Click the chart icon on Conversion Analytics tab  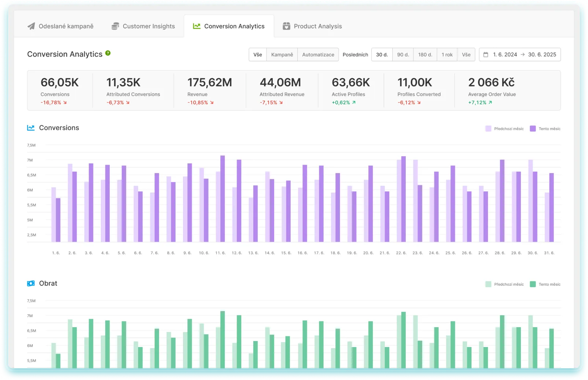[197, 26]
